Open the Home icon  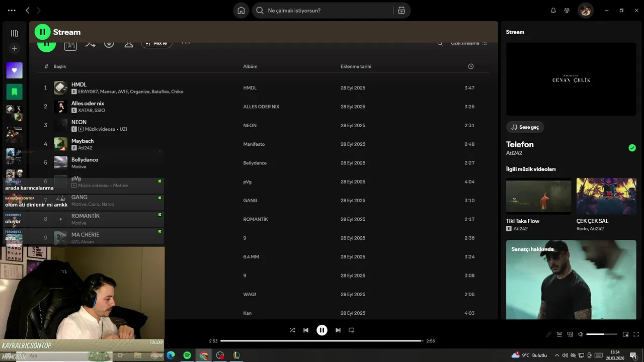(x=241, y=11)
